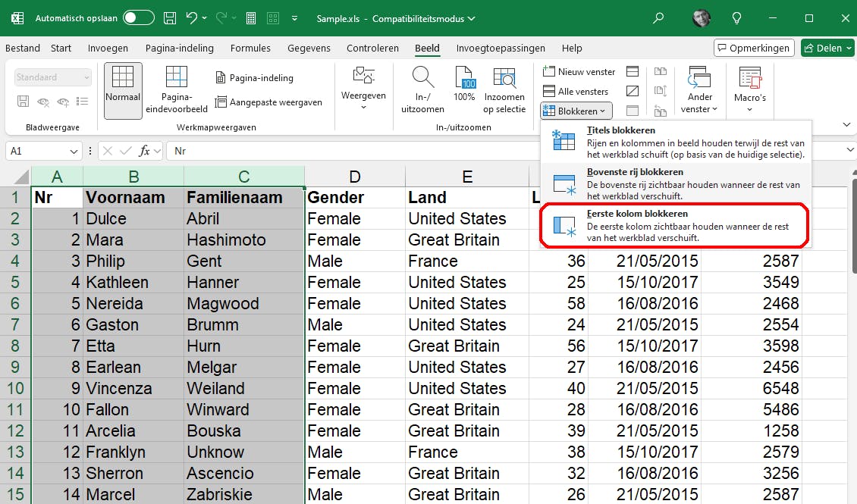Toggle the Automatisch opslaan switch
This screenshot has height=504, width=857.
point(138,17)
